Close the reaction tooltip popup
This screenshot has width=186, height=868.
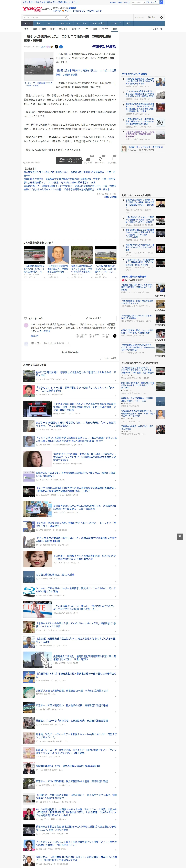click(x=81, y=159)
